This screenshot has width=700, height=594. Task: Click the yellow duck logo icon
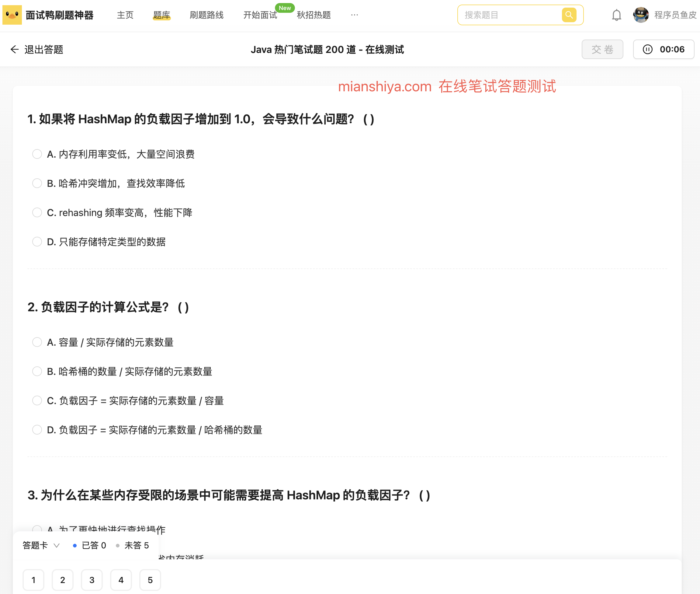(x=12, y=15)
